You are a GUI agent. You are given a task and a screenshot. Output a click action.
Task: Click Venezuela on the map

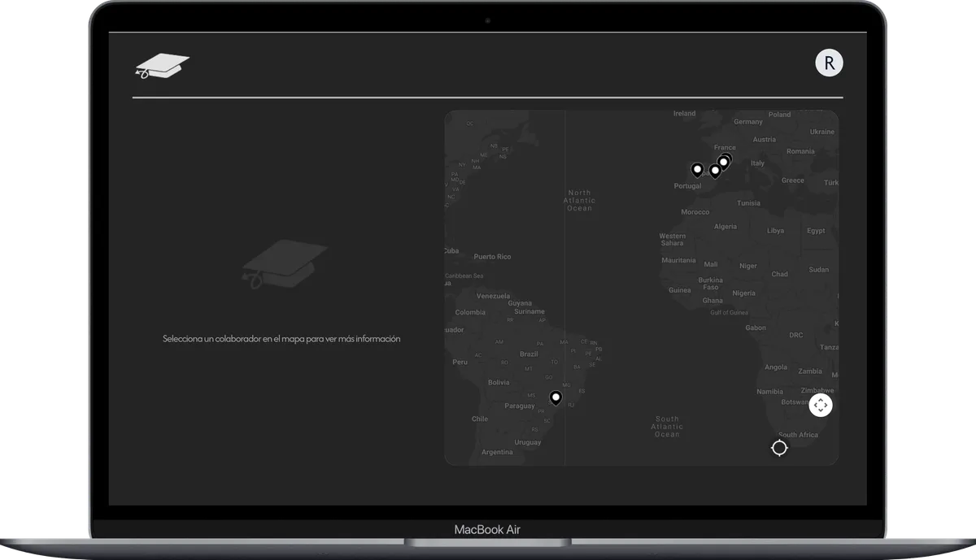pyautogui.click(x=493, y=296)
